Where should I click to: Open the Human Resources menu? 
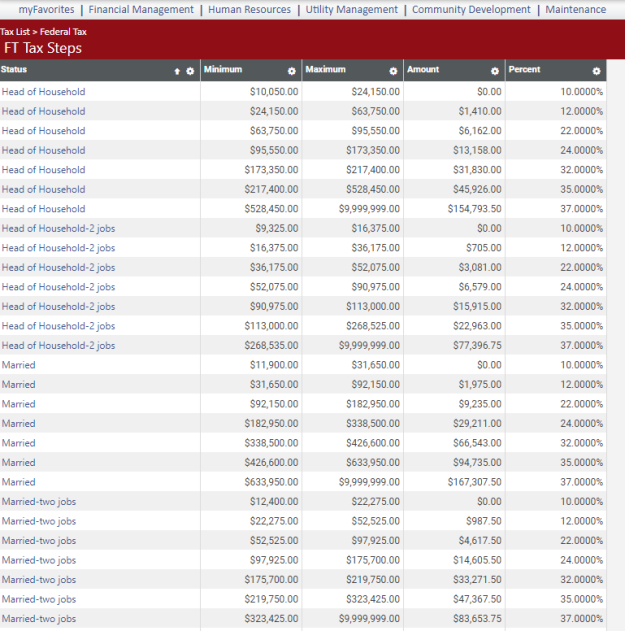point(249,10)
